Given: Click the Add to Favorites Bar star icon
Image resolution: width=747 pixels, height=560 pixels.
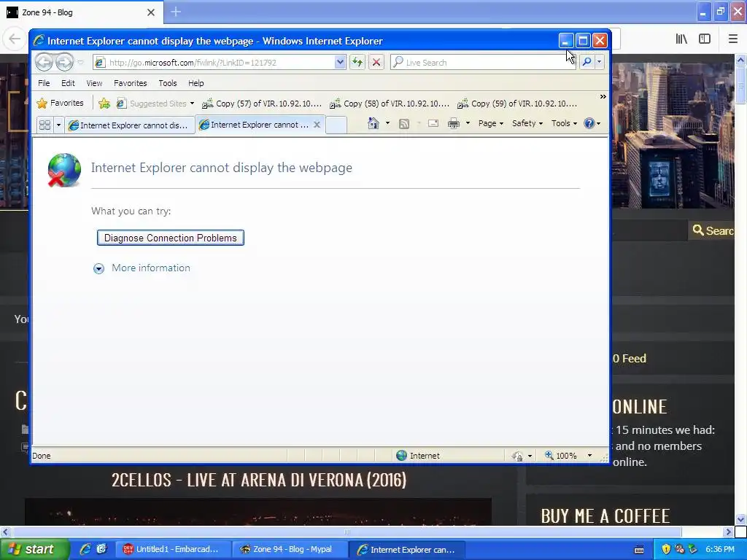Looking at the screenshot, I should tap(104, 104).
